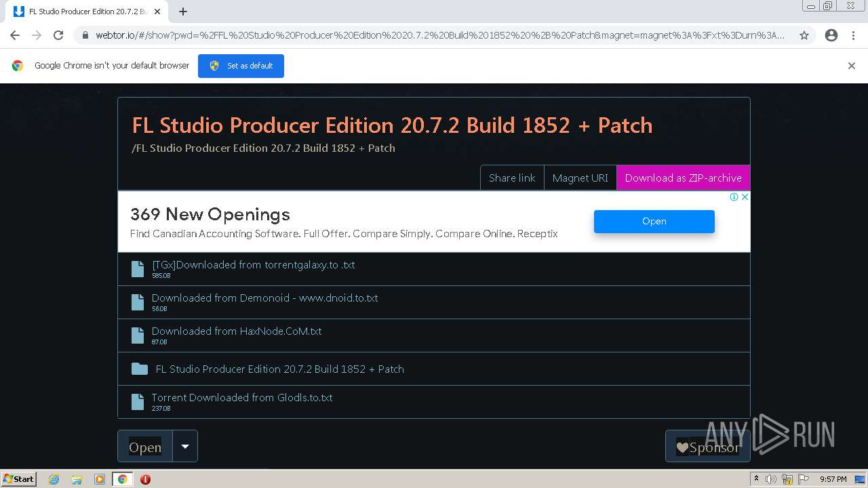Reload the webtor.io page
Screen dimensions: 868x488
(58, 35)
